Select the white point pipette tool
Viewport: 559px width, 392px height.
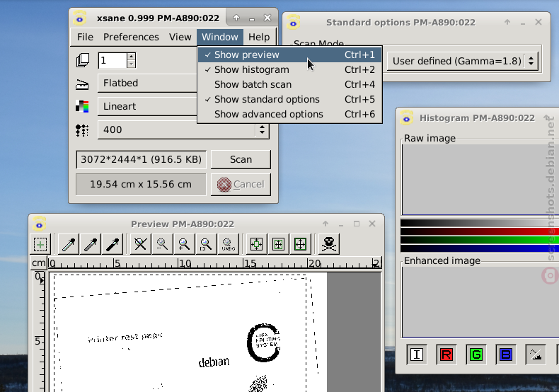[69, 244]
